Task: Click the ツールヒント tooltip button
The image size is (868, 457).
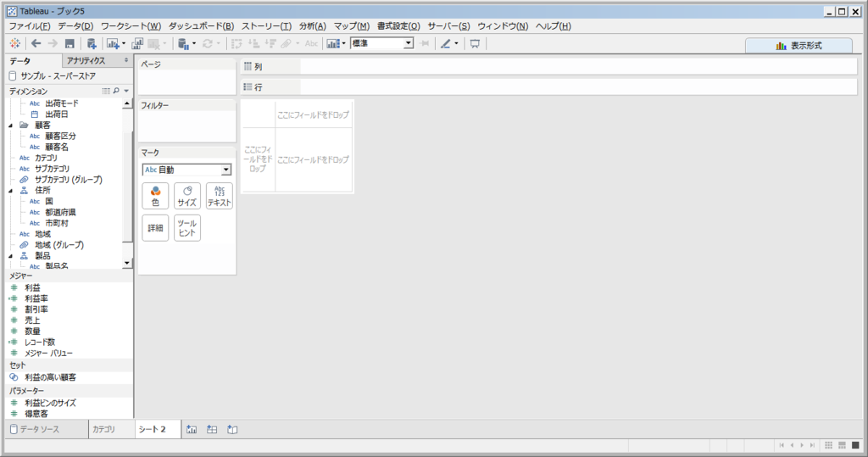Action: (187, 228)
